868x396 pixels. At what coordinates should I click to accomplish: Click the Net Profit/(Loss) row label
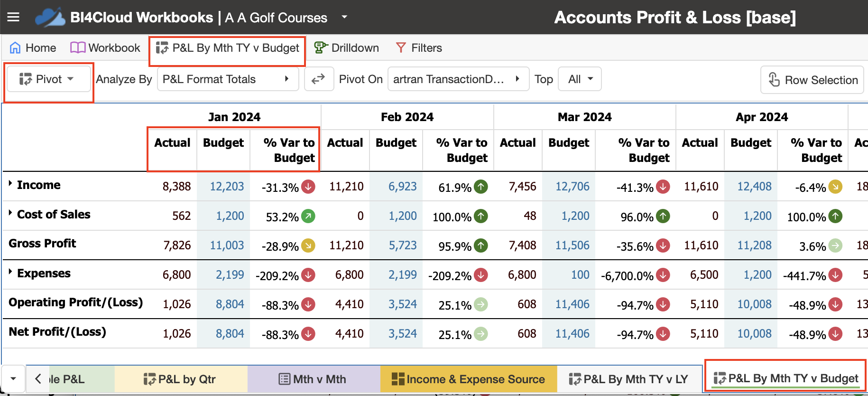[57, 332]
